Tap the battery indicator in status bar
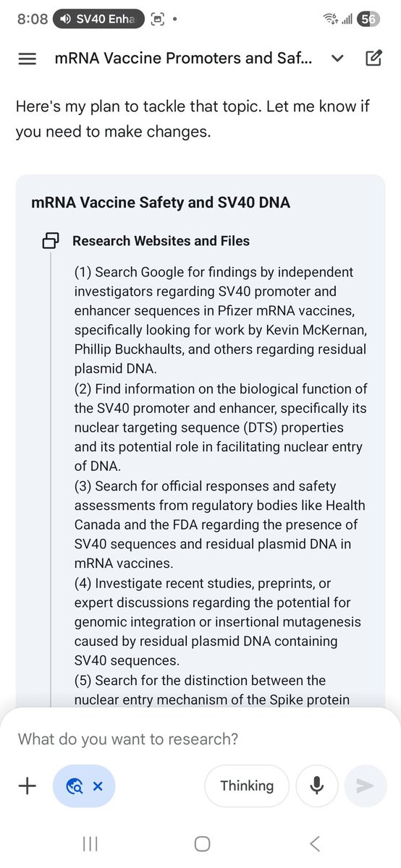Screen dimensions: 401x868 (x=369, y=20)
